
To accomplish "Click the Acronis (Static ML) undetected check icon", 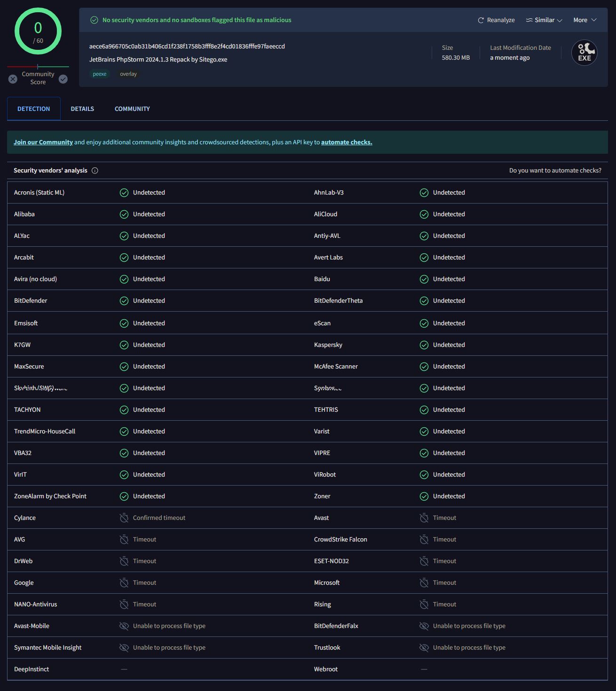I will 124,193.
